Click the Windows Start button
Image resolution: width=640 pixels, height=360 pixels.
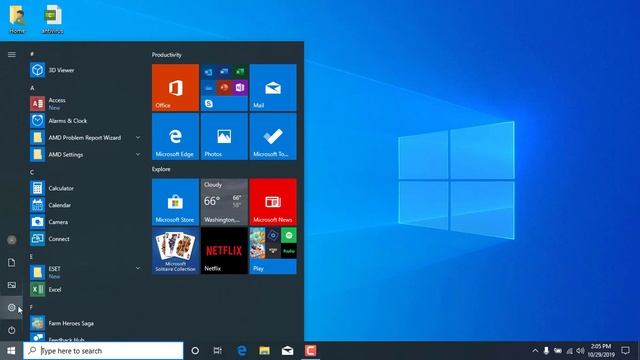coord(11,351)
